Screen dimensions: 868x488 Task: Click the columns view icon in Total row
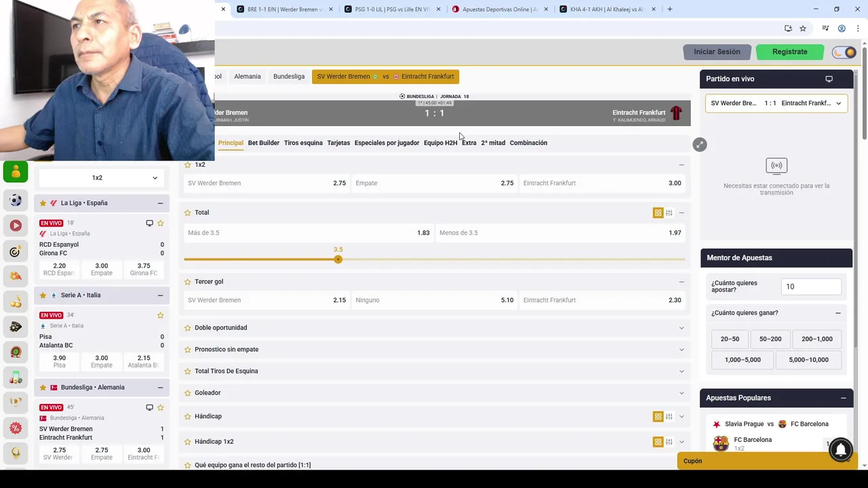pyautogui.click(x=669, y=213)
